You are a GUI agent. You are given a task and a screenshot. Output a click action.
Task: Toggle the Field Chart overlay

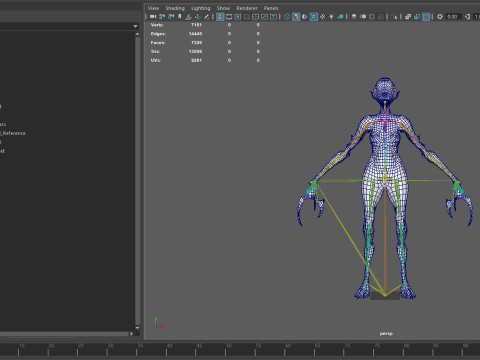pyautogui.click(x=255, y=16)
